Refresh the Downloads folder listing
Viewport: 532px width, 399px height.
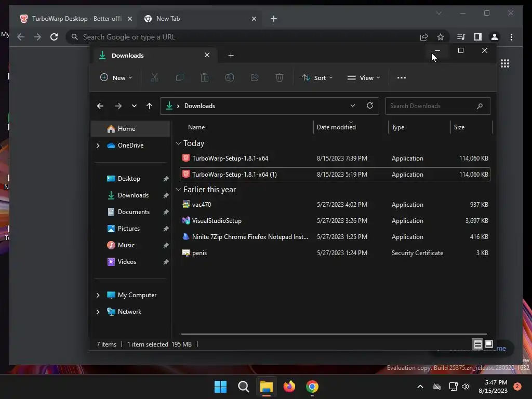point(370,105)
